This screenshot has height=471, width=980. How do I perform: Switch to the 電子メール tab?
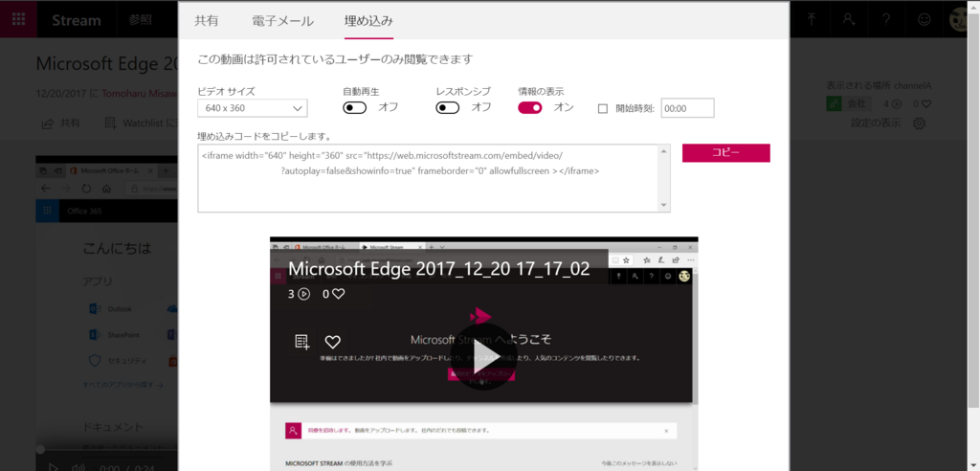[282, 21]
